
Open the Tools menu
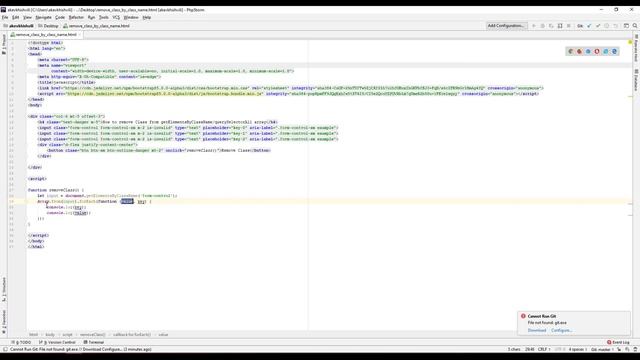(104, 18)
